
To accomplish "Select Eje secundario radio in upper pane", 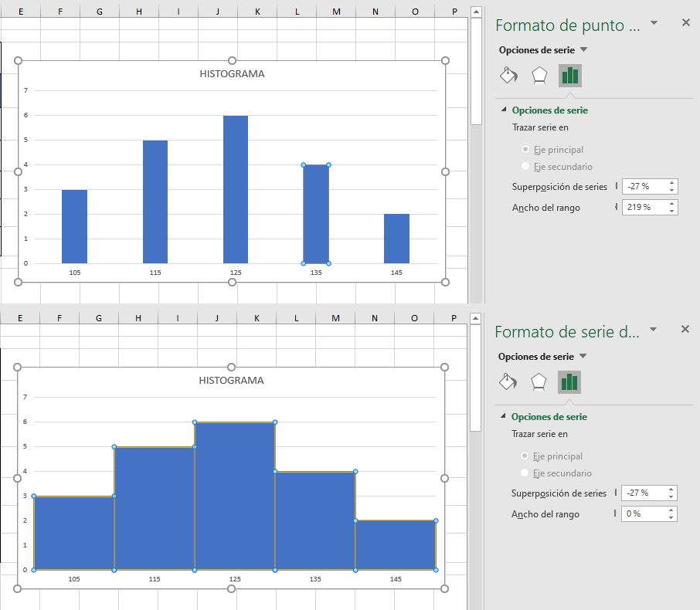I will 525,166.
